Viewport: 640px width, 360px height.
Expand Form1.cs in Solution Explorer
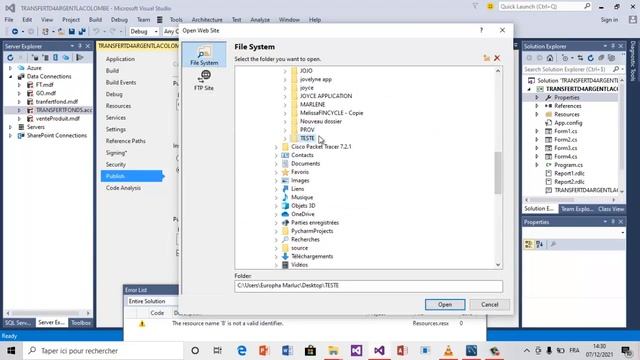[x=537, y=131]
